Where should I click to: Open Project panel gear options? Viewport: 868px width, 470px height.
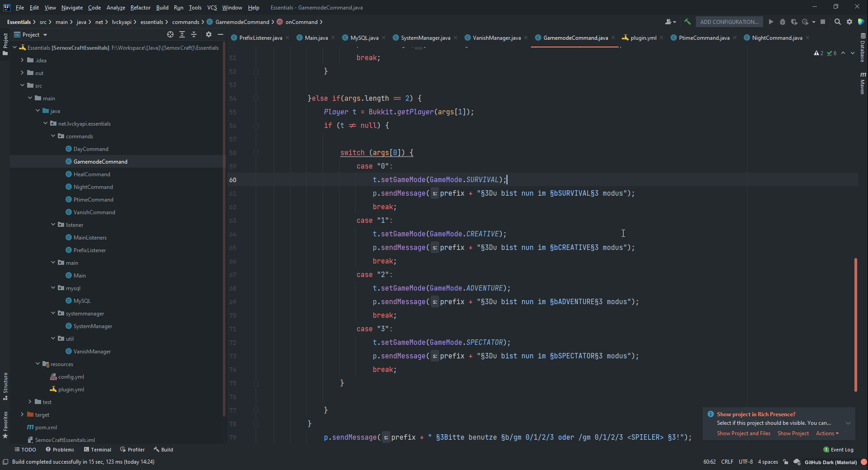click(209, 34)
